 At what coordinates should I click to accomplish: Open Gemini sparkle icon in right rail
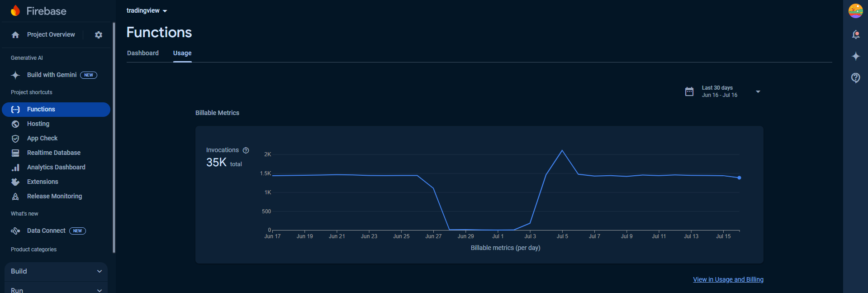tap(855, 56)
